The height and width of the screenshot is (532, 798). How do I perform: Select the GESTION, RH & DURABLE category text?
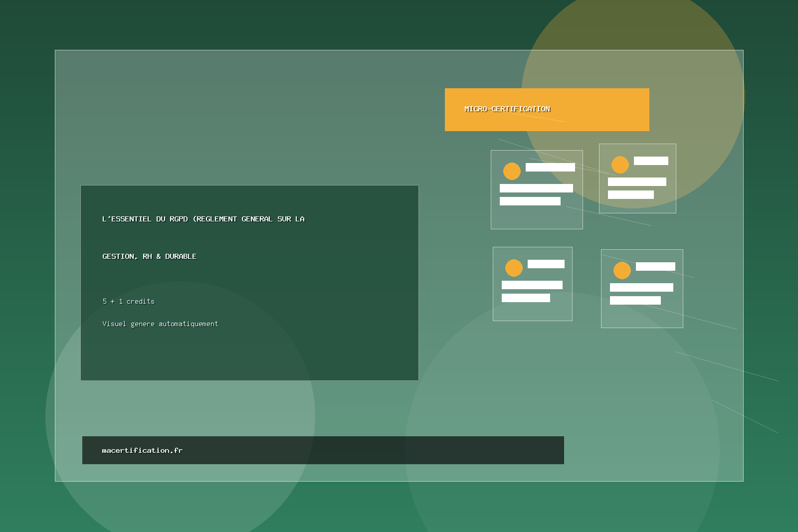pyautogui.click(x=149, y=256)
